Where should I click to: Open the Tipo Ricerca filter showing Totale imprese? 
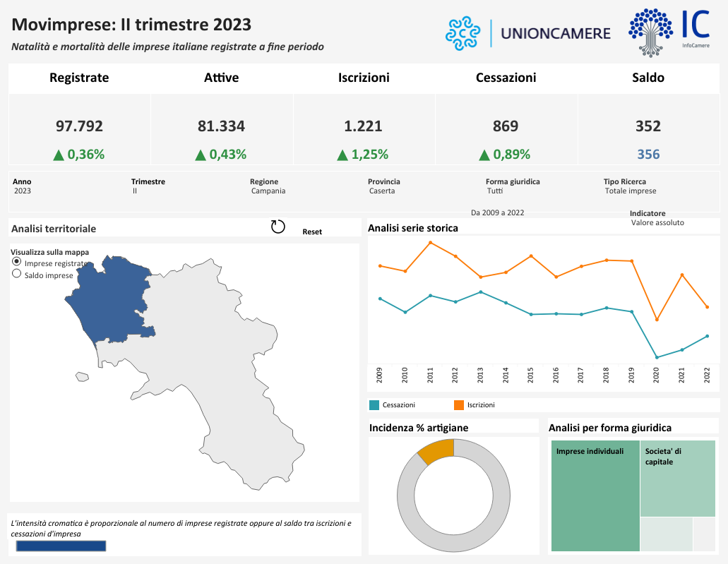tap(630, 191)
